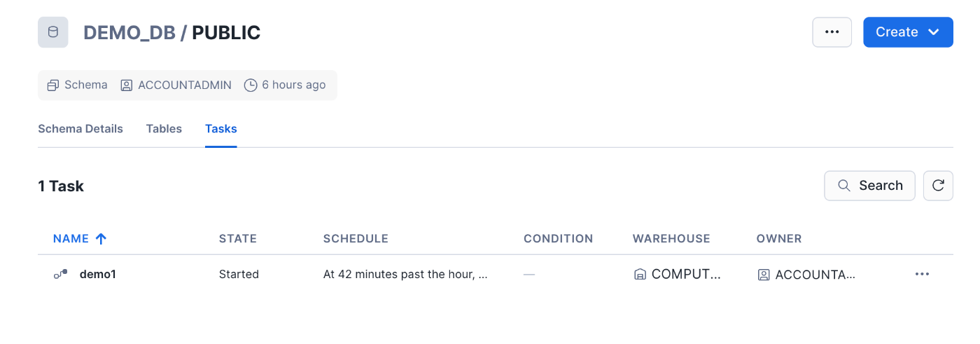980x344 pixels.
Task: Open the header more options ellipsis
Action: (832, 32)
